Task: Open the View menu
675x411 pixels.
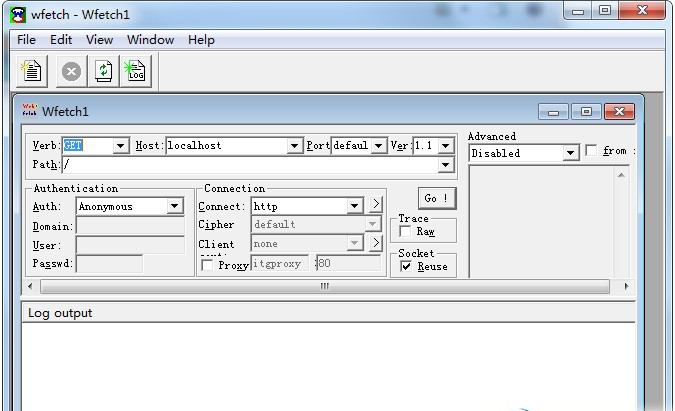Action: pyautogui.click(x=99, y=40)
